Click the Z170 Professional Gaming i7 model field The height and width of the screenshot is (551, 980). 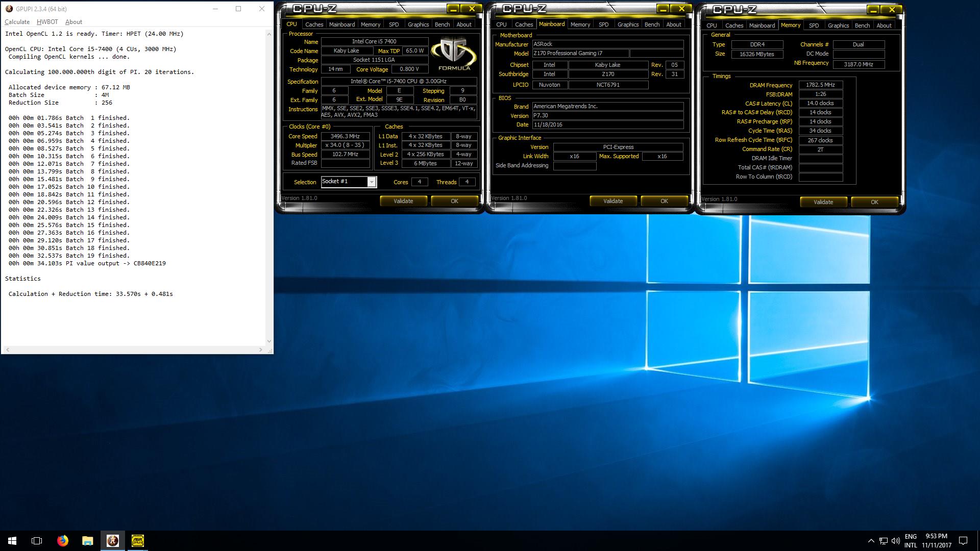click(580, 54)
